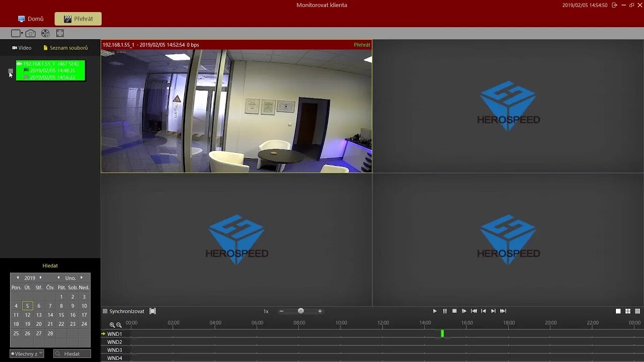644x362 pixels.
Task: Switch to the Domů tab
Action: coord(31,19)
